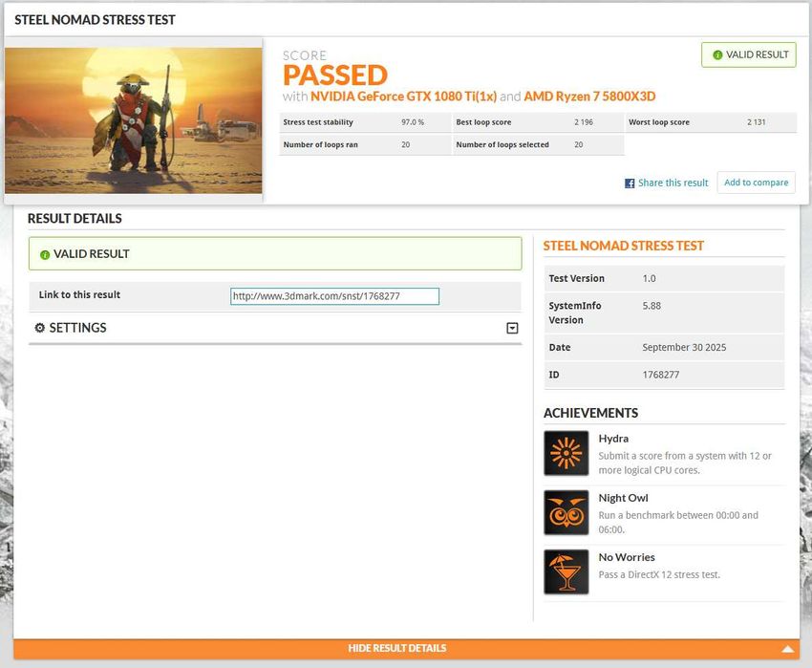Expand the Settings section dropdown arrow
Viewport: 812px width, 668px height.
click(512, 328)
